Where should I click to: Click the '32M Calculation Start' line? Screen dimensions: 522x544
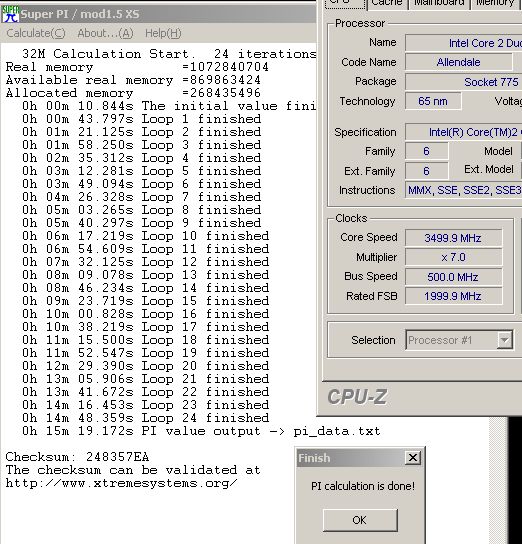pos(169,54)
